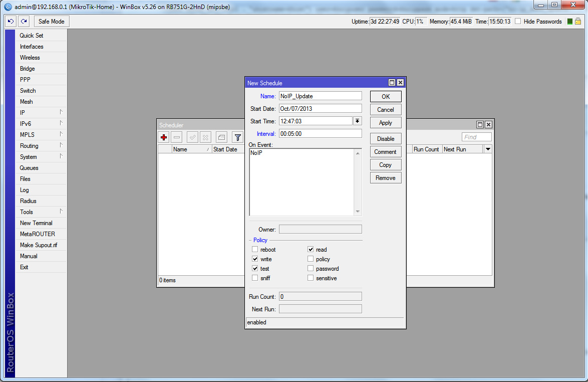
Task: Open the Scheduler column selector dropdown
Action: point(488,149)
